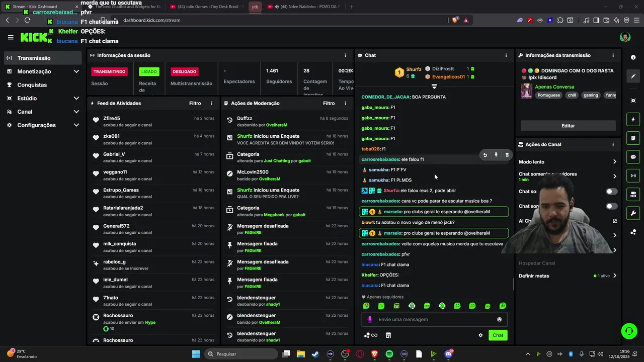Viewport: 644px width, 362px height.
Task: Open Feed de Atividades three-dot menu
Action: 211,103
